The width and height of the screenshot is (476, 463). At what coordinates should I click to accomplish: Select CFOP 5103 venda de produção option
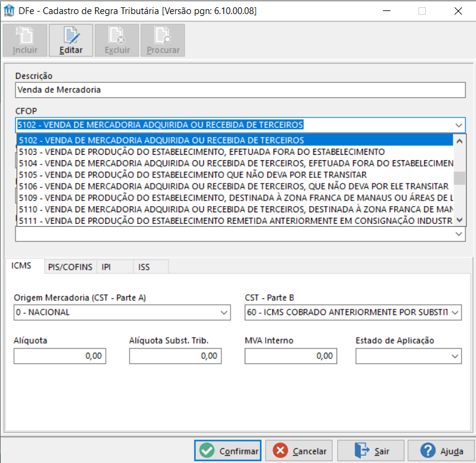click(235, 152)
